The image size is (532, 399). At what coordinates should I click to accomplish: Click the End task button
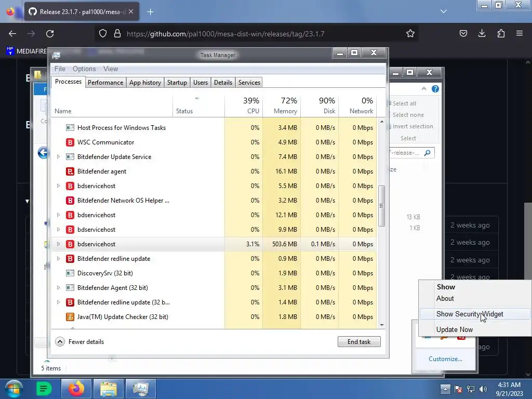[x=359, y=342]
